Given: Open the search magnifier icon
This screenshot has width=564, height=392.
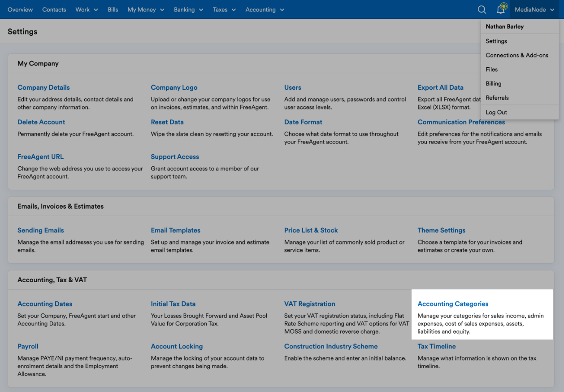Looking at the screenshot, I should [x=482, y=9].
